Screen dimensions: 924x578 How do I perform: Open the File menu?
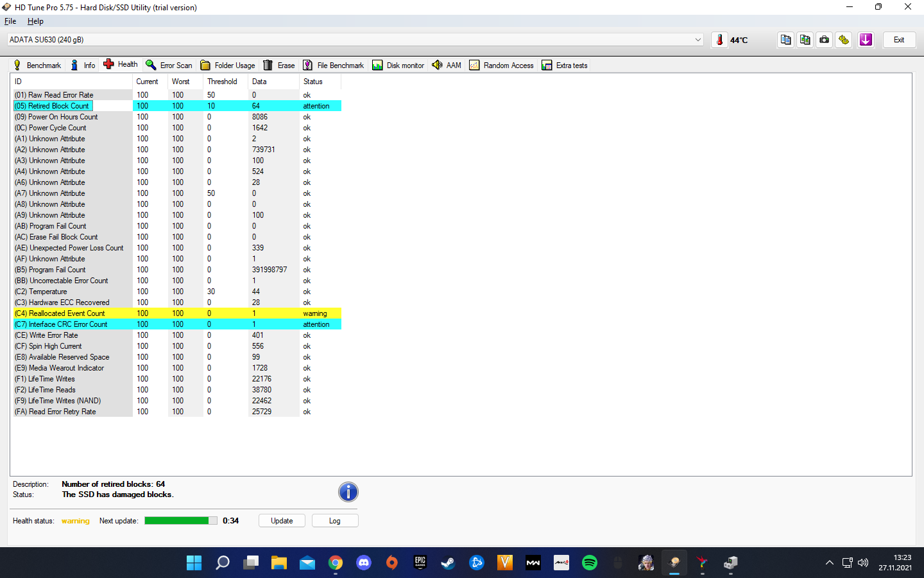(x=10, y=21)
